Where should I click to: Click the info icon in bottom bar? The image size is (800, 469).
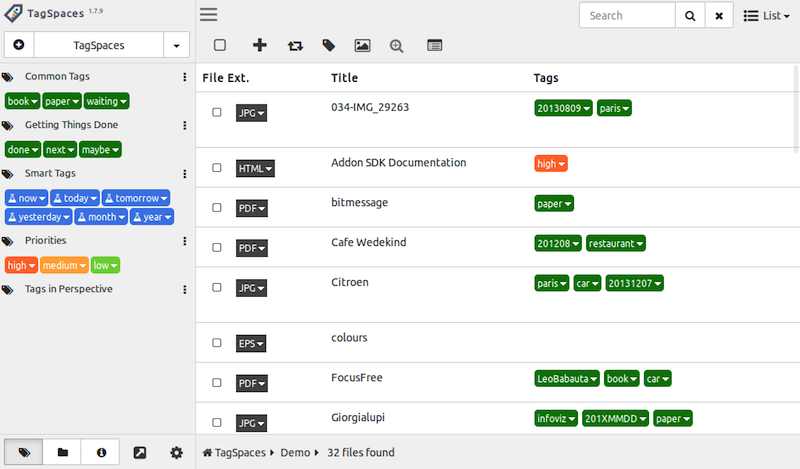coord(101,453)
